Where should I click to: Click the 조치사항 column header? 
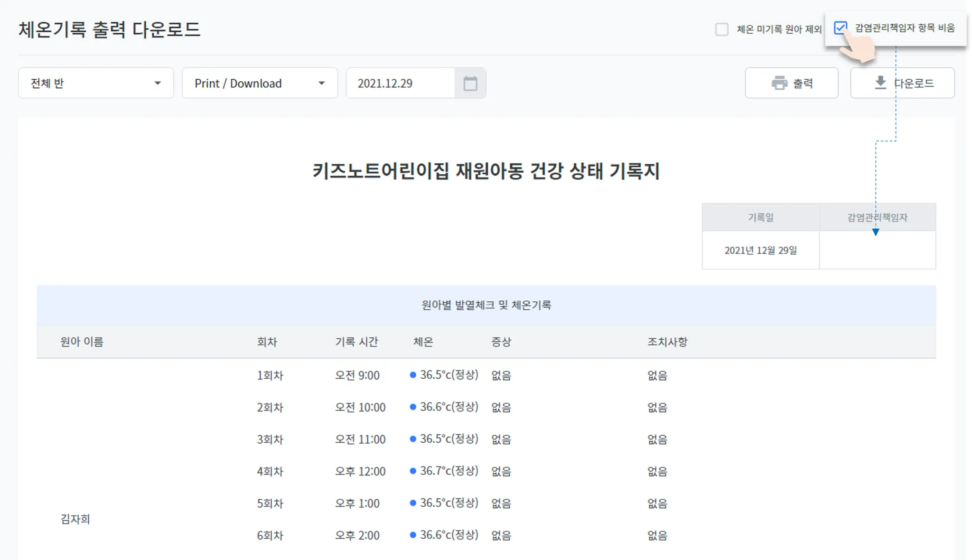(x=667, y=342)
